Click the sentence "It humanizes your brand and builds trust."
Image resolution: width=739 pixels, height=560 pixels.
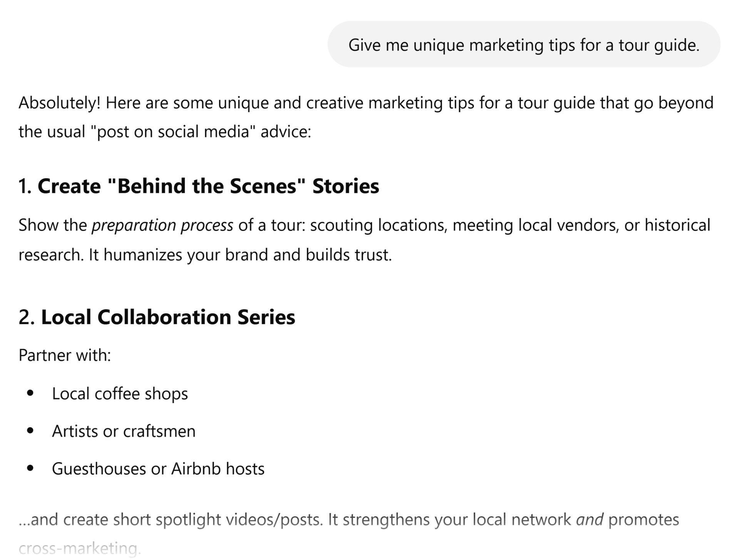click(x=240, y=255)
